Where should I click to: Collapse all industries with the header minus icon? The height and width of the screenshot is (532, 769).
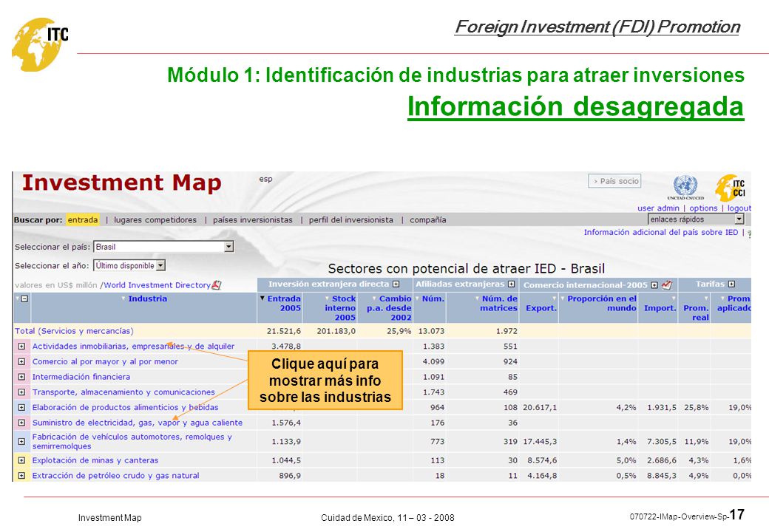tap(24, 299)
